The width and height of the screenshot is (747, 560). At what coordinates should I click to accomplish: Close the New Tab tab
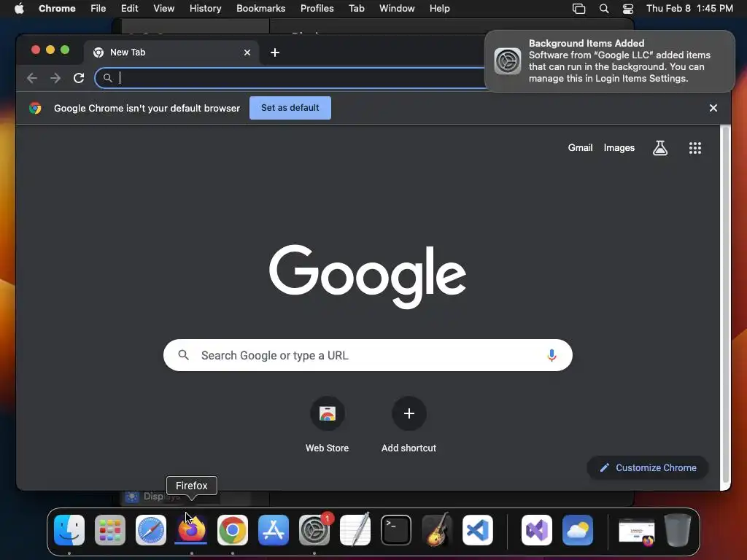(x=247, y=52)
